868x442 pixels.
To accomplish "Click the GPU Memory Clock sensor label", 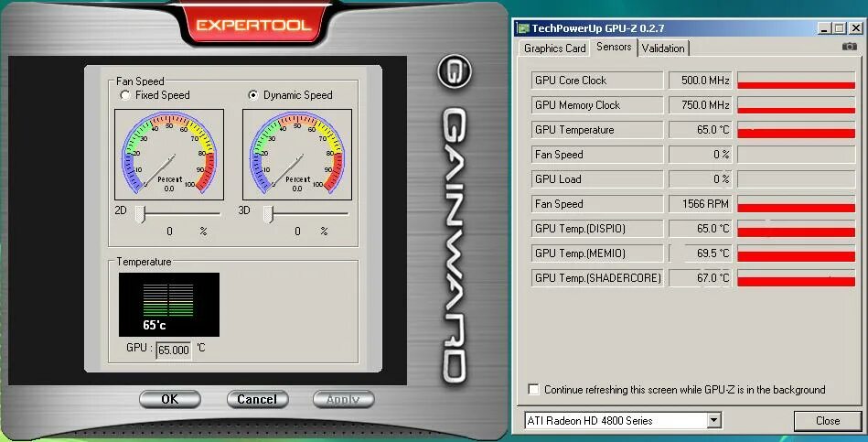I will point(596,105).
